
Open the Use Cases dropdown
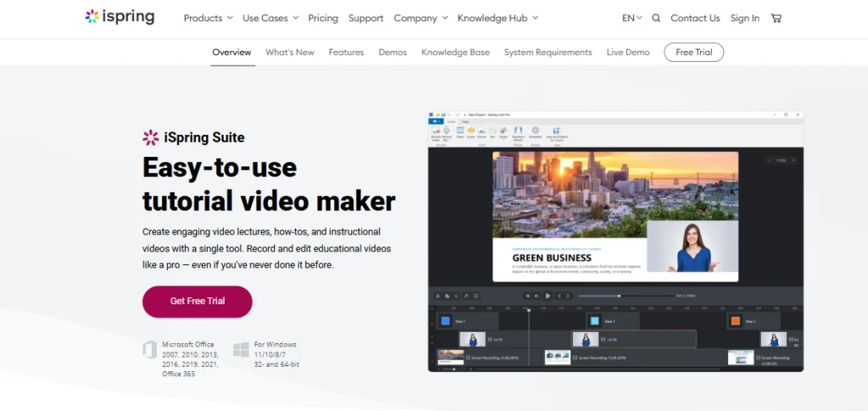[x=270, y=18]
